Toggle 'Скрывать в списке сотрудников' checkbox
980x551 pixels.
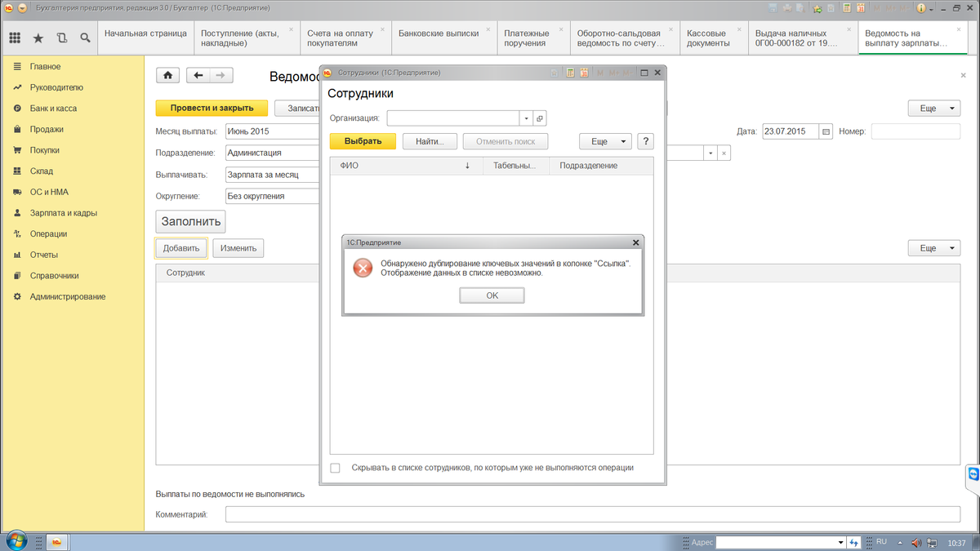pos(335,468)
